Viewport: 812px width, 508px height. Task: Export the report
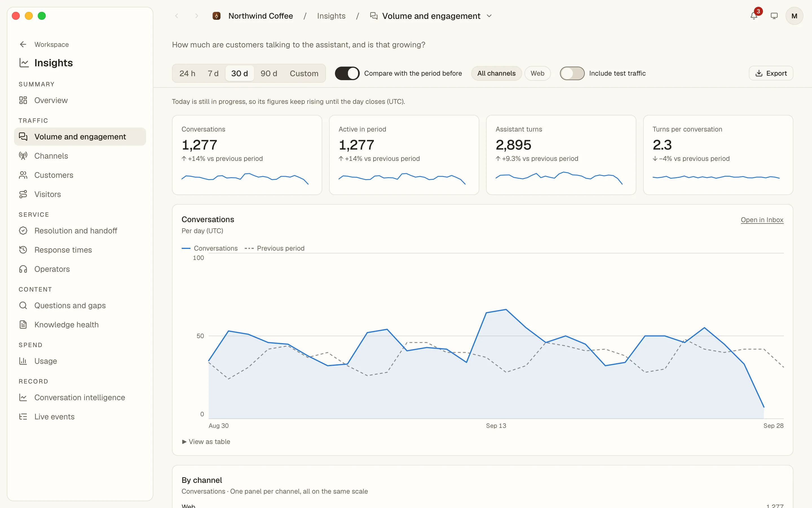(771, 73)
